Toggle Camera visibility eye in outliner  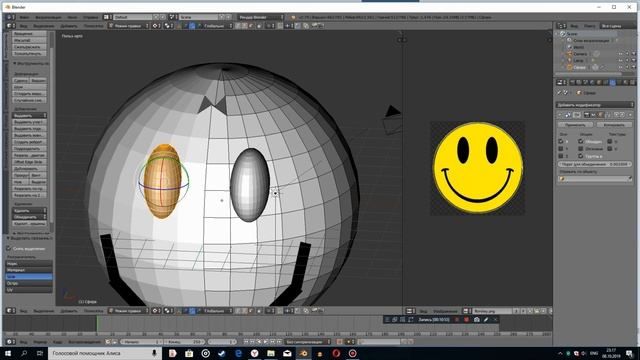[x=620, y=54]
